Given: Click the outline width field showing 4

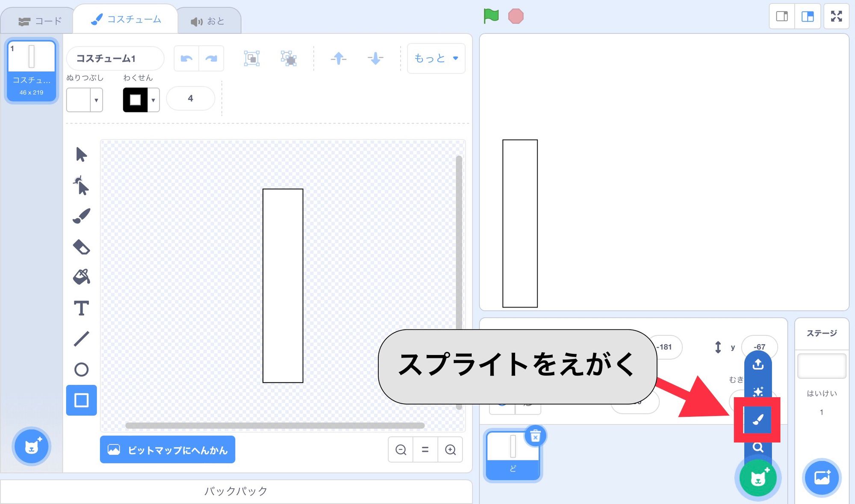Looking at the screenshot, I should click(191, 99).
